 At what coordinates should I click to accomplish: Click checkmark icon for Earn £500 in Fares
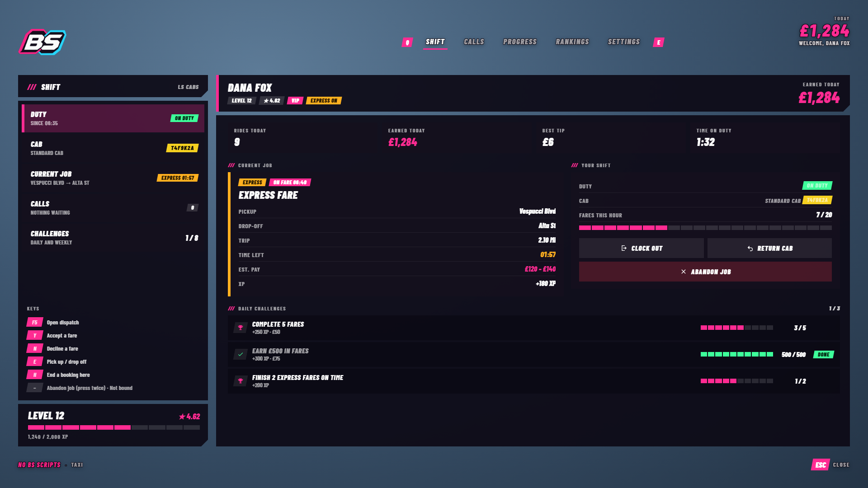pyautogui.click(x=241, y=354)
